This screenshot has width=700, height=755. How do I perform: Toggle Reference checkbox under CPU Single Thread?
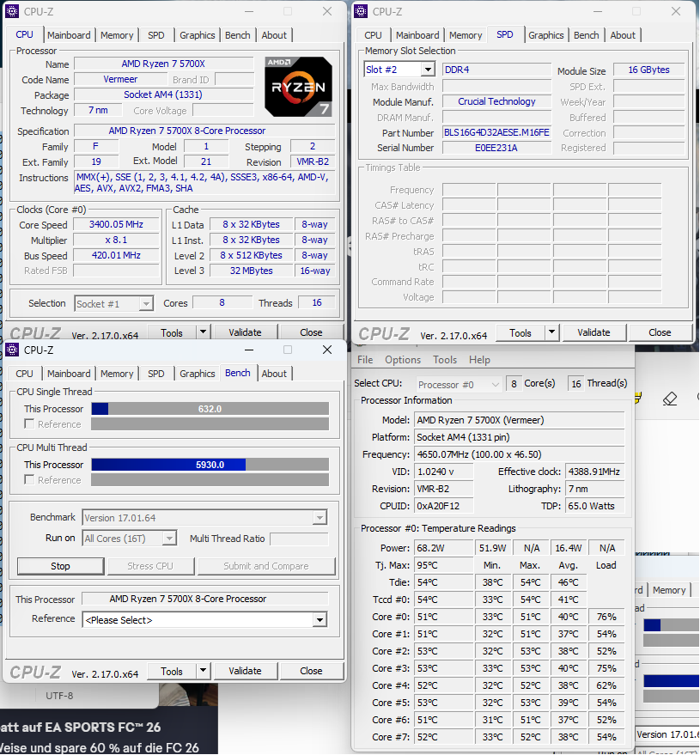(x=29, y=423)
